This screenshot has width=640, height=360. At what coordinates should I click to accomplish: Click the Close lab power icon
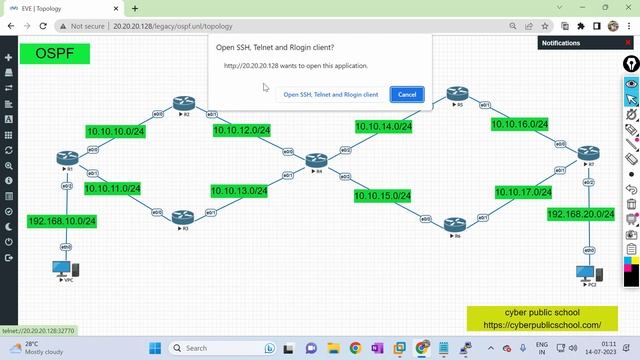[9, 242]
